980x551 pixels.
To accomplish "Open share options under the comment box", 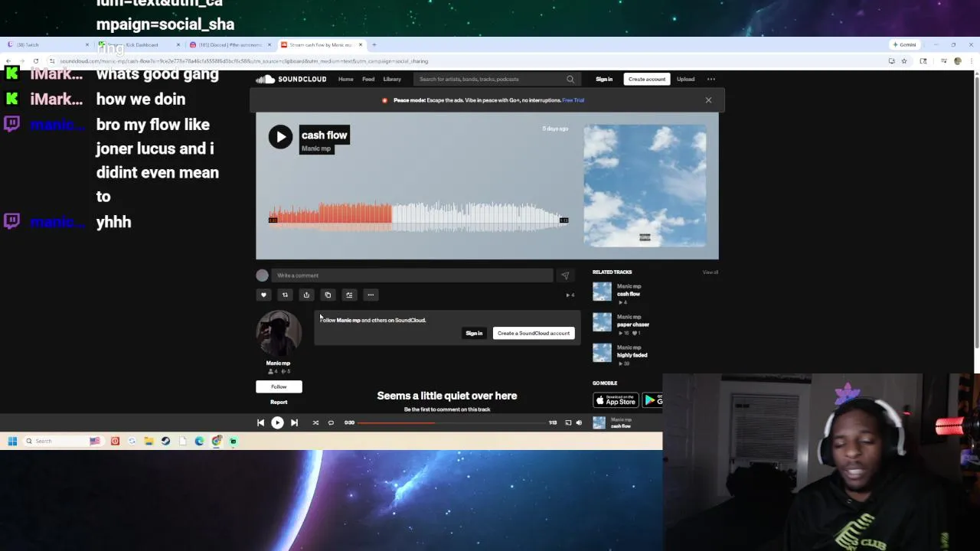I will click(x=306, y=295).
